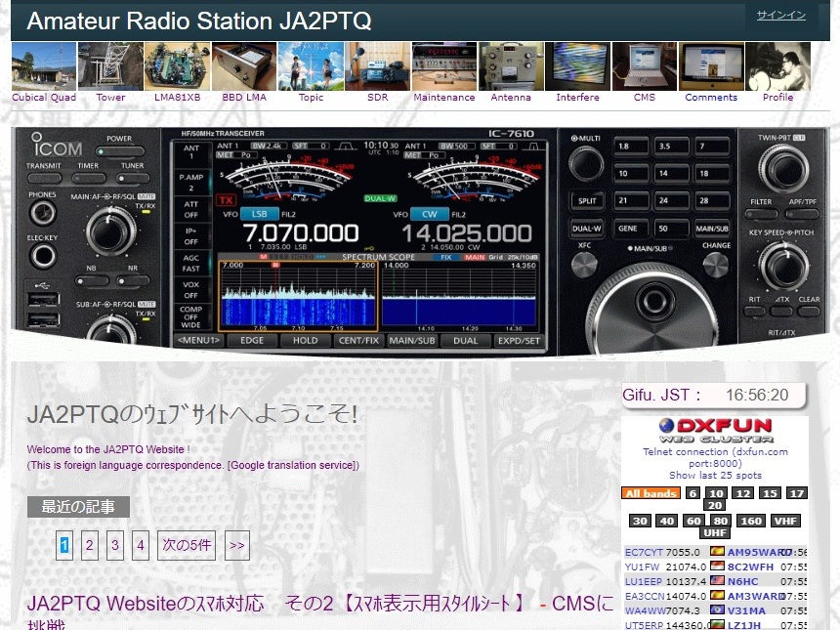Click the 次の5件 next-five button
840x630 pixels.
(187, 545)
